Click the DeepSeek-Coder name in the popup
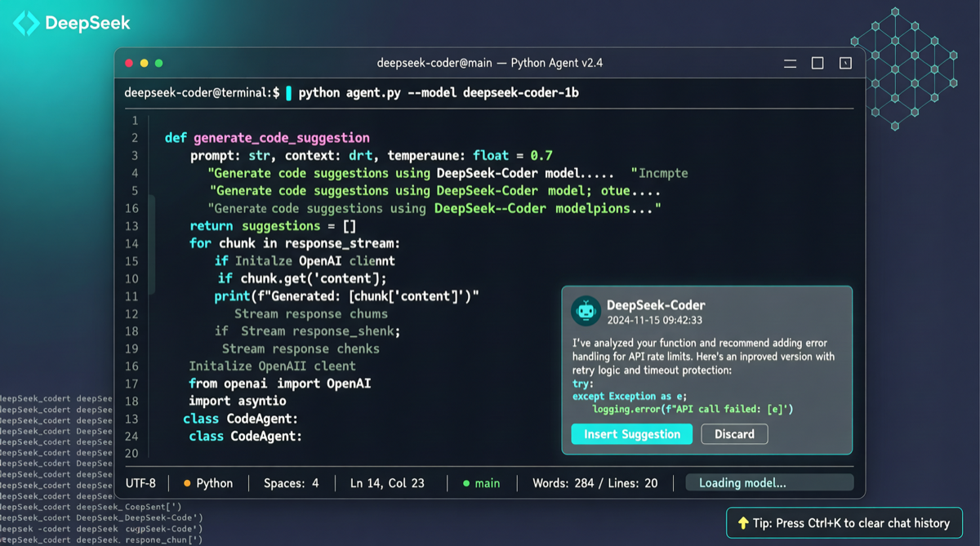 [656, 305]
